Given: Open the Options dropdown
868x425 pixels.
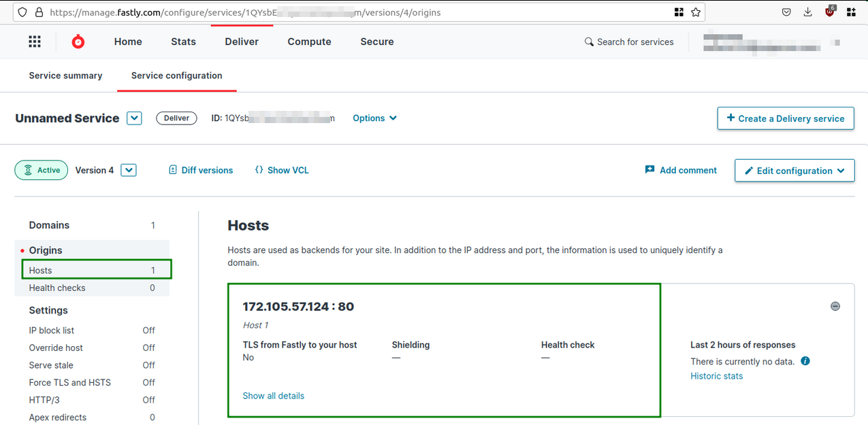Looking at the screenshot, I should (x=374, y=118).
